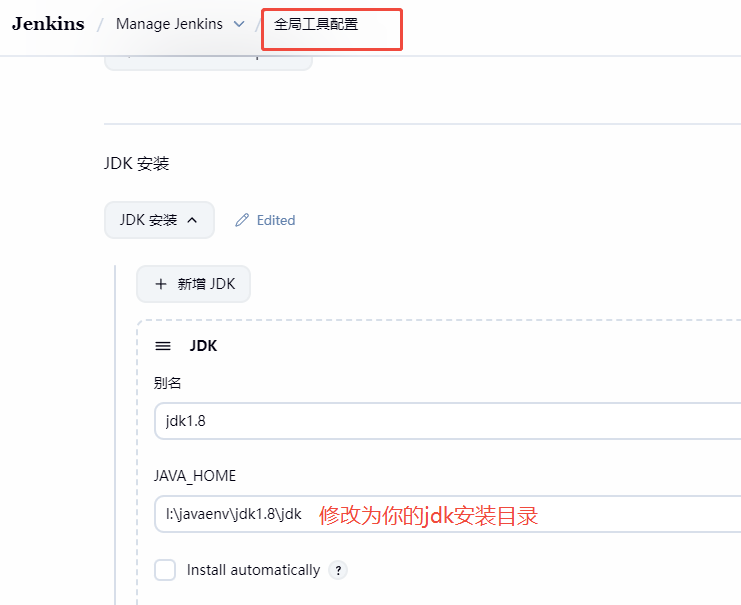Go to Manage Jenkins breadcrumb
Screen dimensions: 741x605
point(169,24)
